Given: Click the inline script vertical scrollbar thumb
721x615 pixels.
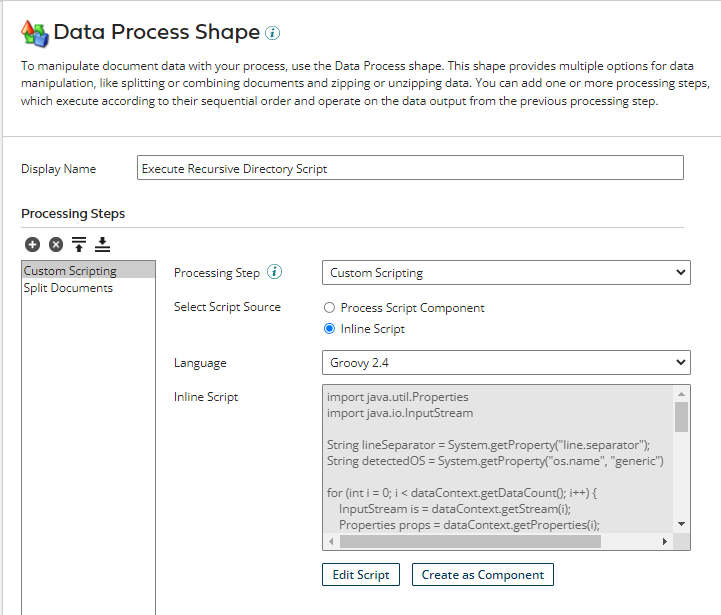Looking at the screenshot, I should pyautogui.click(x=682, y=416).
